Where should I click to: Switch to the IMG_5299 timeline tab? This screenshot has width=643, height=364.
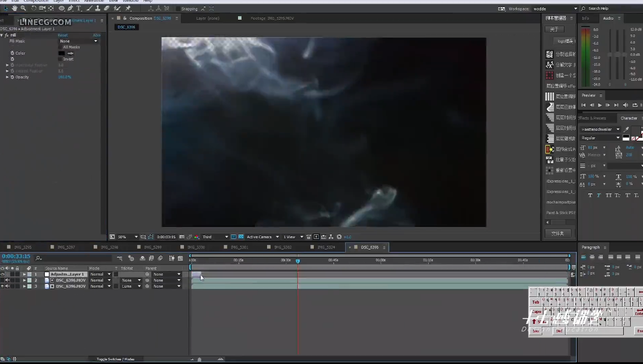(152, 247)
